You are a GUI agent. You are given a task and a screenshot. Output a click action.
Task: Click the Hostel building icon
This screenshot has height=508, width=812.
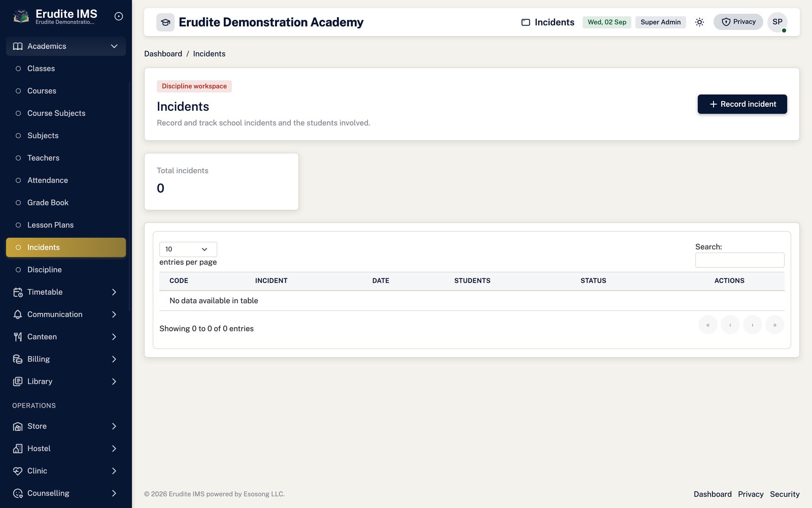pyautogui.click(x=18, y=449)
